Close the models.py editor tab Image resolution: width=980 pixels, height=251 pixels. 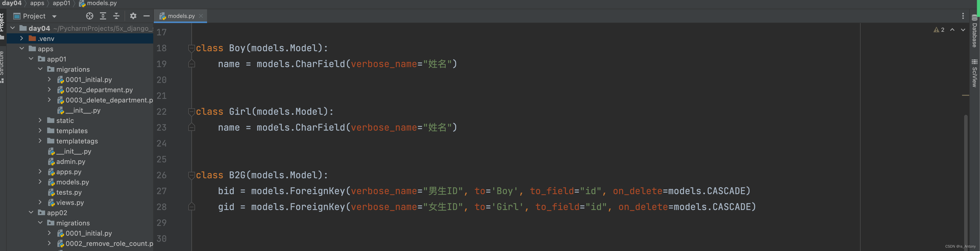coord(201,16)
